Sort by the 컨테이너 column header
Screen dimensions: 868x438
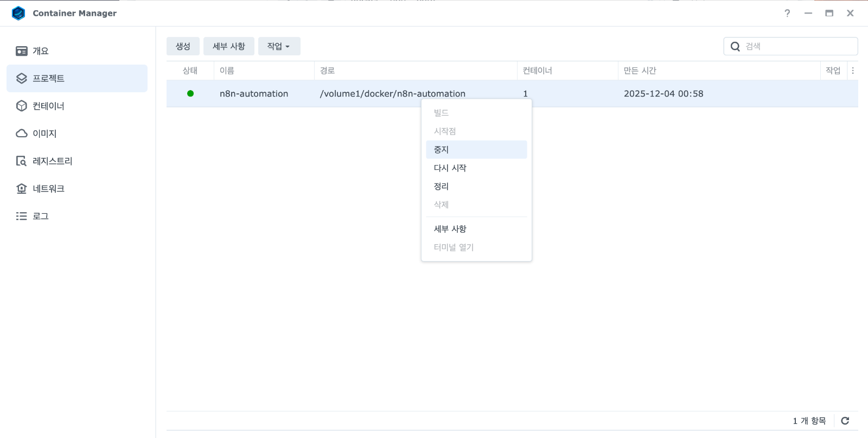coord(567,71)
